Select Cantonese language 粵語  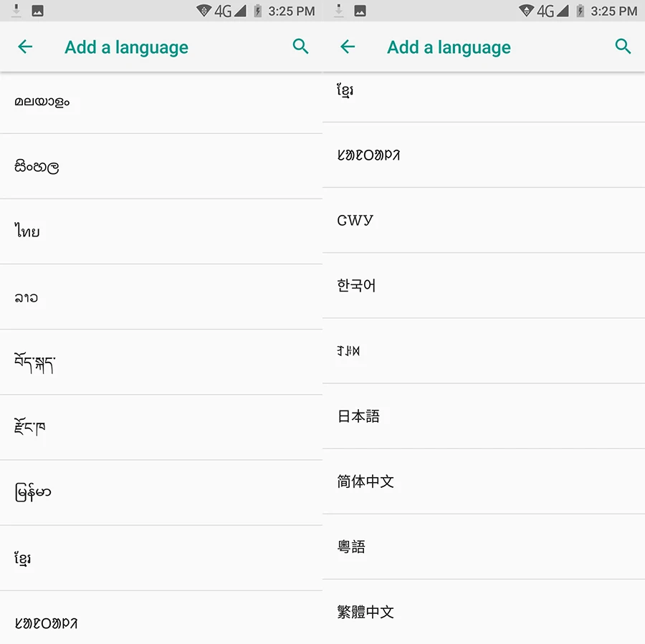click(x=484, y=547)
